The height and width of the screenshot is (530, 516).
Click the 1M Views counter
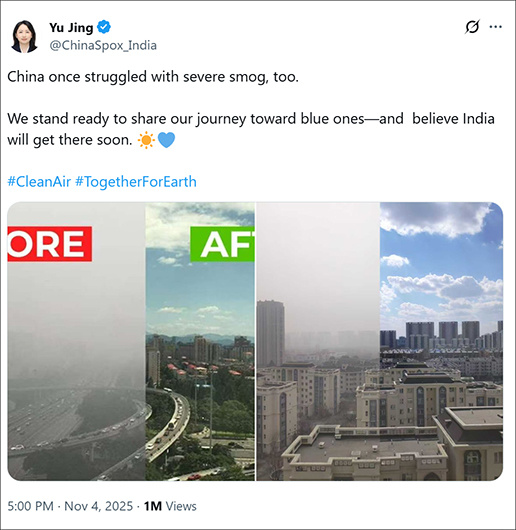tap(170, 506)
